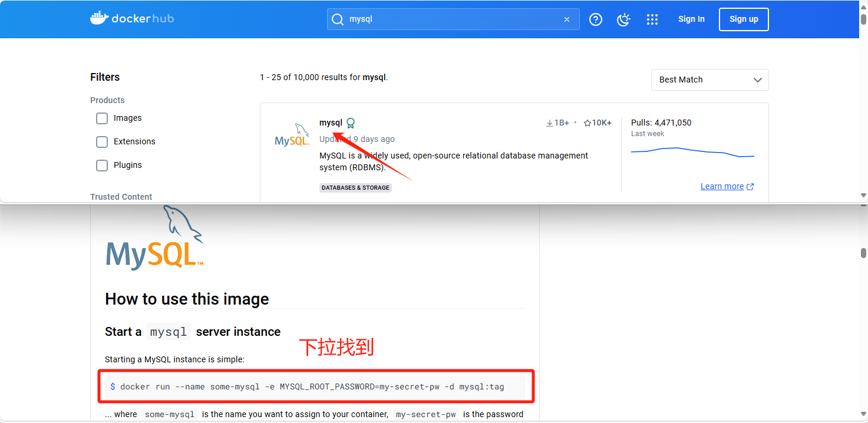Click the DATABASES & STORAGE tag
The width and height of the screenshot is (868, 423).
click(x=355, y=187)
